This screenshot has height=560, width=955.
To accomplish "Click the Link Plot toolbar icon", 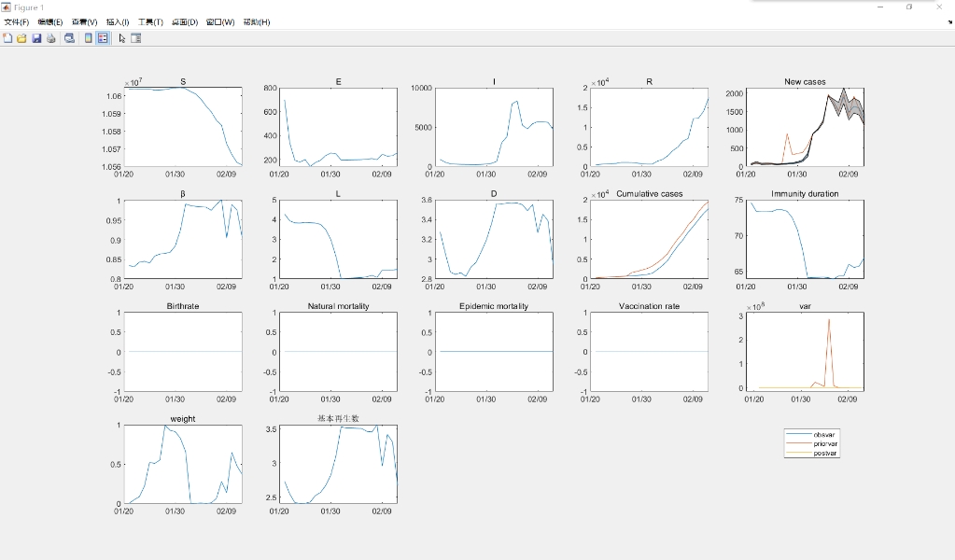I will [x=69, y=38].
